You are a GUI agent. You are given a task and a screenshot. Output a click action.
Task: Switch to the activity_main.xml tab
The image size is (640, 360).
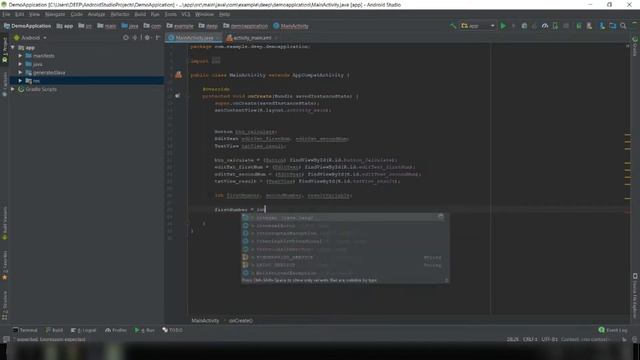pyautogui.click(x=252, y=38)
